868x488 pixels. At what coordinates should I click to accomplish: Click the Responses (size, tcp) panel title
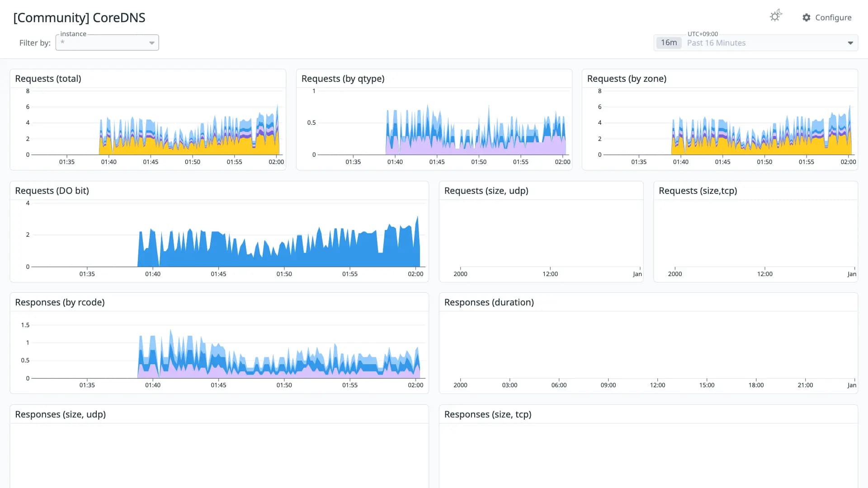coord(487,414)
